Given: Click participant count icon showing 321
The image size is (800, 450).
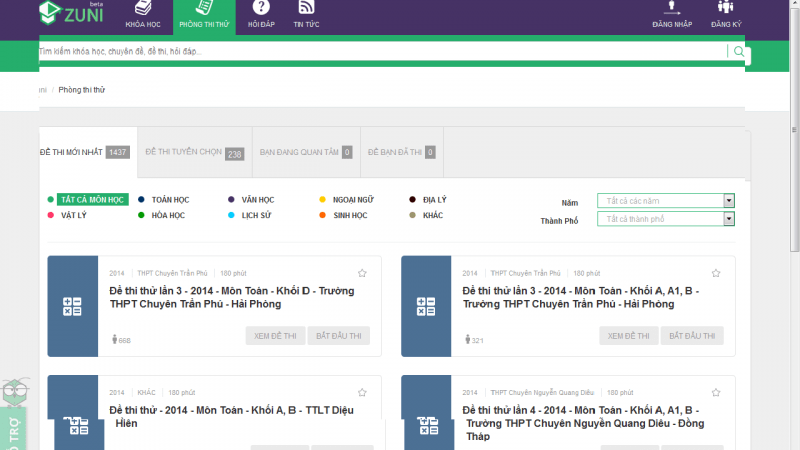Looking at the screenshot, I should pyautogui.click(x=467, y=339).
